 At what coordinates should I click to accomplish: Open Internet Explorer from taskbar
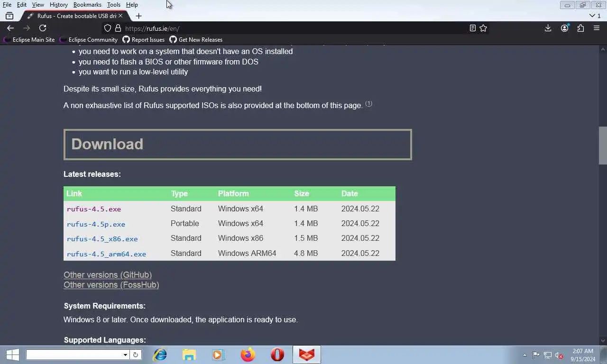(x=160, y=355)
